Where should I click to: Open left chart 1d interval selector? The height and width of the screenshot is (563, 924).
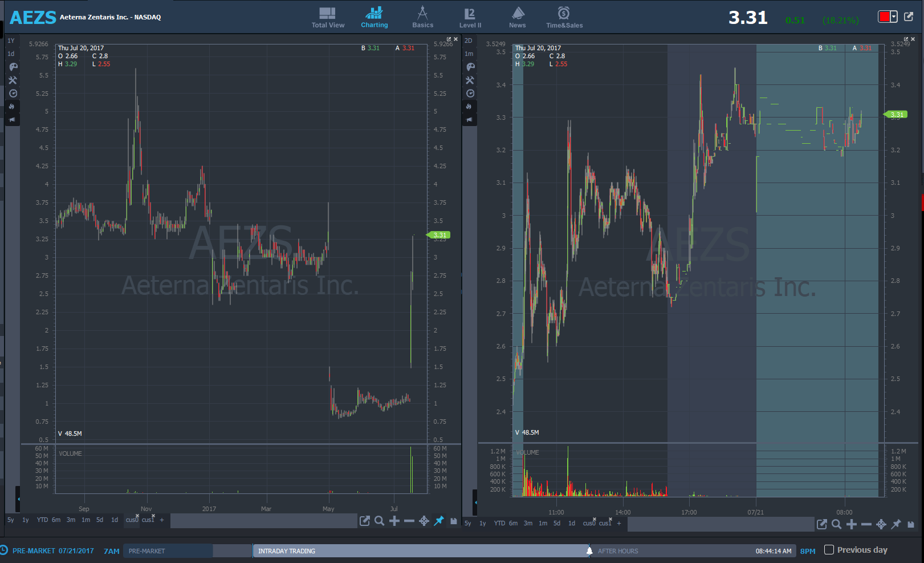click(11, 54)
